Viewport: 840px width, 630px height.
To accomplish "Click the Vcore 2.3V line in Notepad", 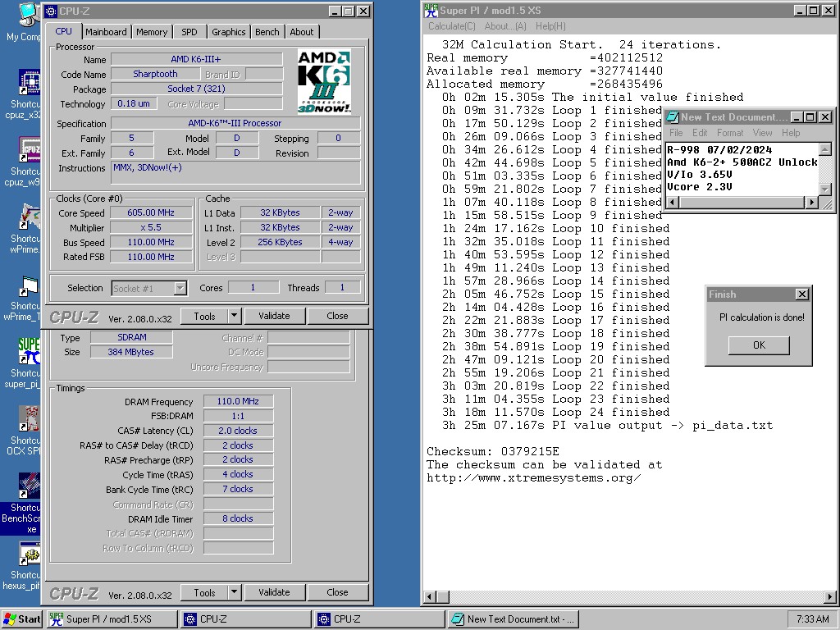I will pyautogui.click(x=700, y=187).
